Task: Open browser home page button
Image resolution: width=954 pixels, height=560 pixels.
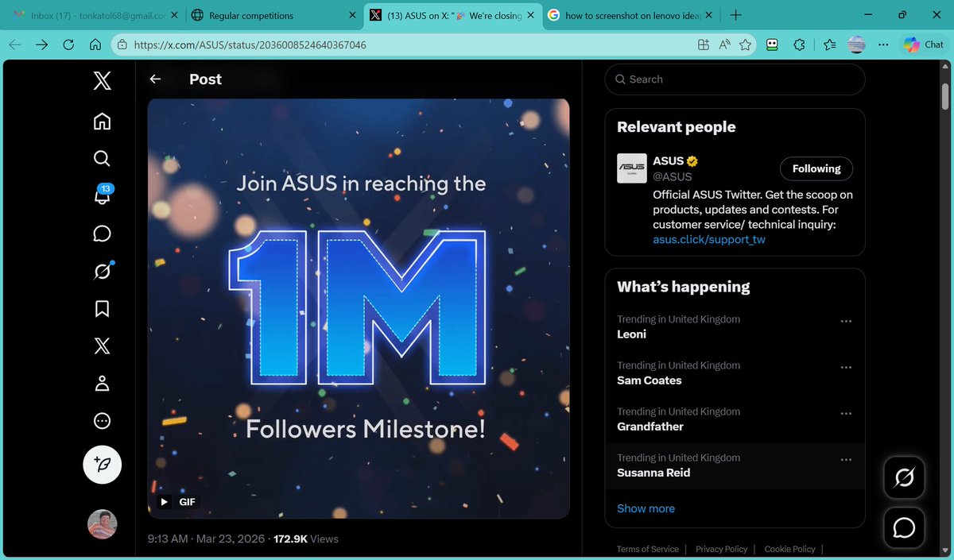Action: 95,45
